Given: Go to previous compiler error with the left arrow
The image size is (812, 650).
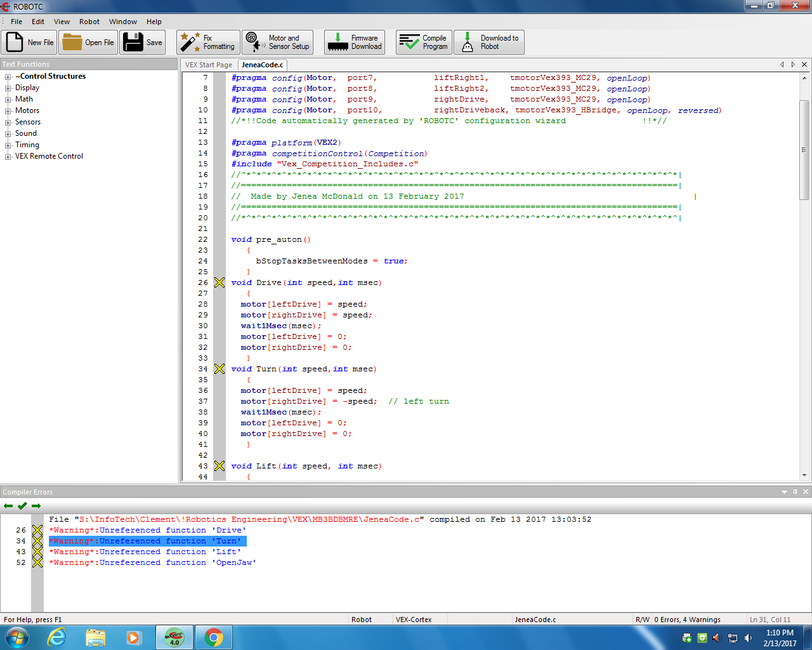Looking at the screenshot, I should point(8,506).
